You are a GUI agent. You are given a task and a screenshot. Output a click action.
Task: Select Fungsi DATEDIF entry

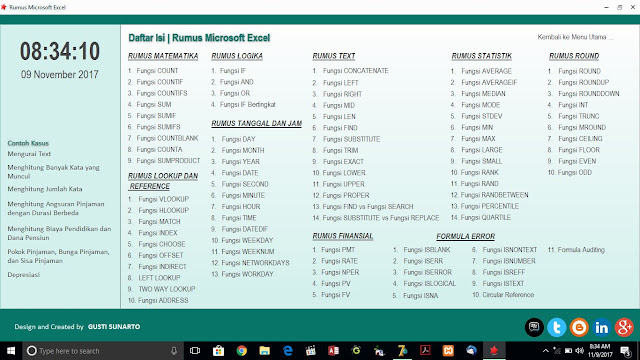[x=245, y=229]
